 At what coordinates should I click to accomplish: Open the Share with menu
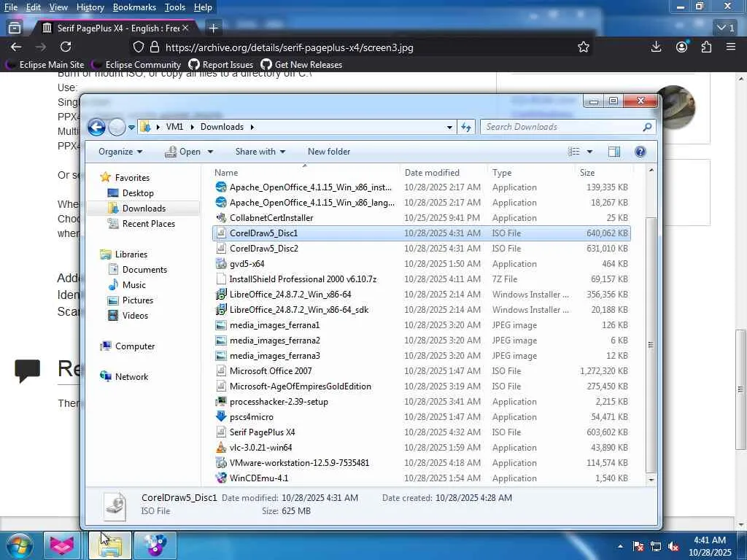(260, 152)
